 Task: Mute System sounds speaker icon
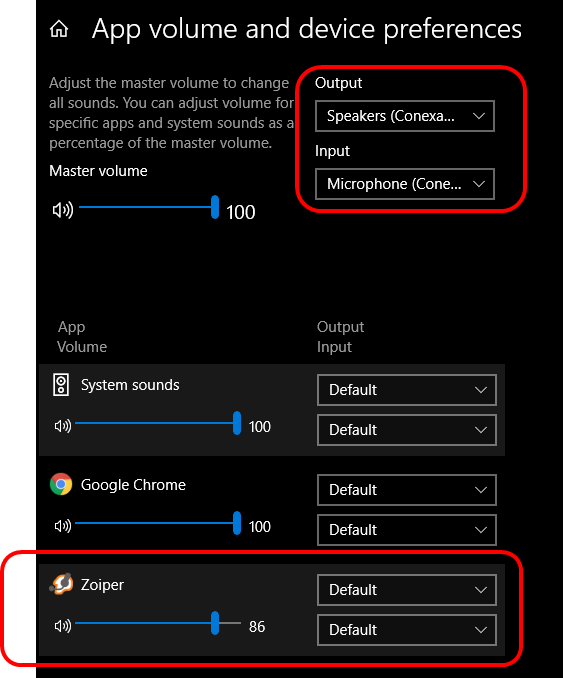(63, 426)
